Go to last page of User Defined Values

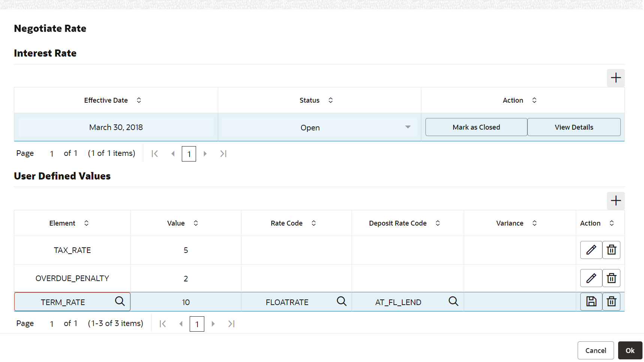pos(231,324)
